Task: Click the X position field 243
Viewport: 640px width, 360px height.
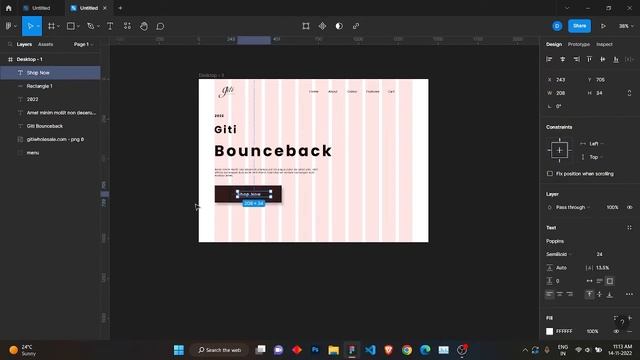Action: (x=560, y=80)
